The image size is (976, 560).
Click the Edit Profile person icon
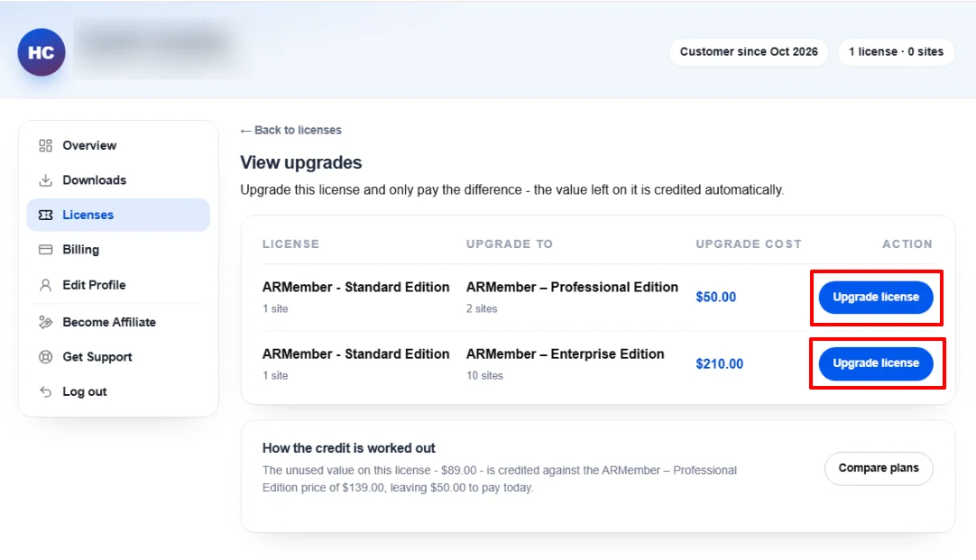click(x=45, y=285)
